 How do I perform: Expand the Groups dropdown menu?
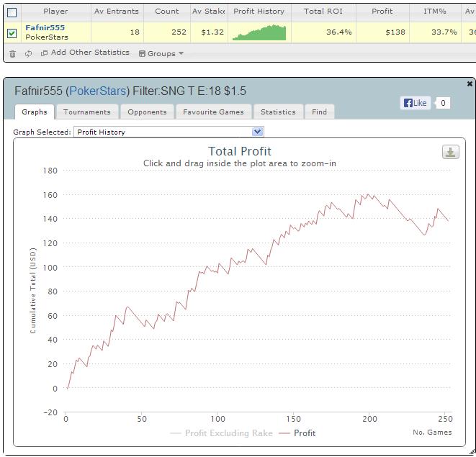click(161, 53)
